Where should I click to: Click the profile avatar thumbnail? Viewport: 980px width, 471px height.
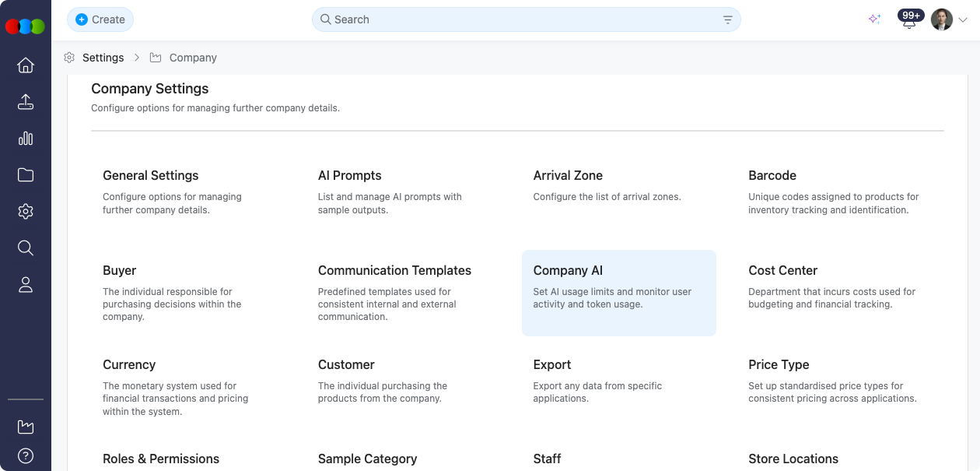pos(941,19)
